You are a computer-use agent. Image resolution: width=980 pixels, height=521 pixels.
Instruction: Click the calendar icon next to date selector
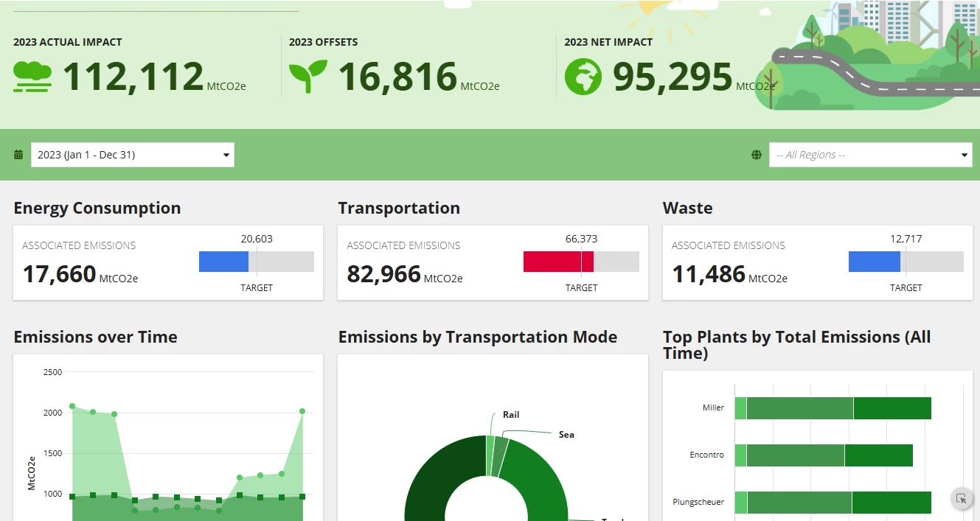[18, 155]
